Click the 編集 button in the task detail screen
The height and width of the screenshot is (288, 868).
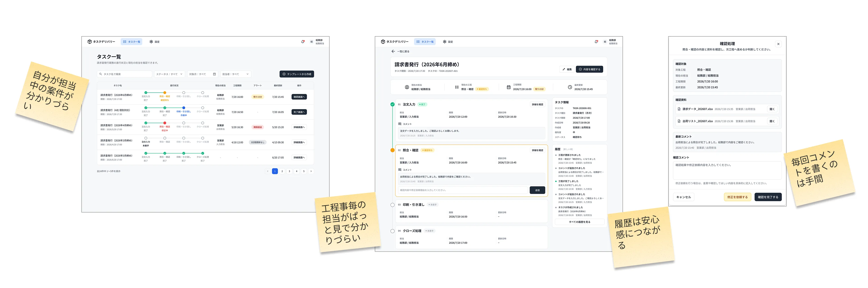(x=567, y=69)
